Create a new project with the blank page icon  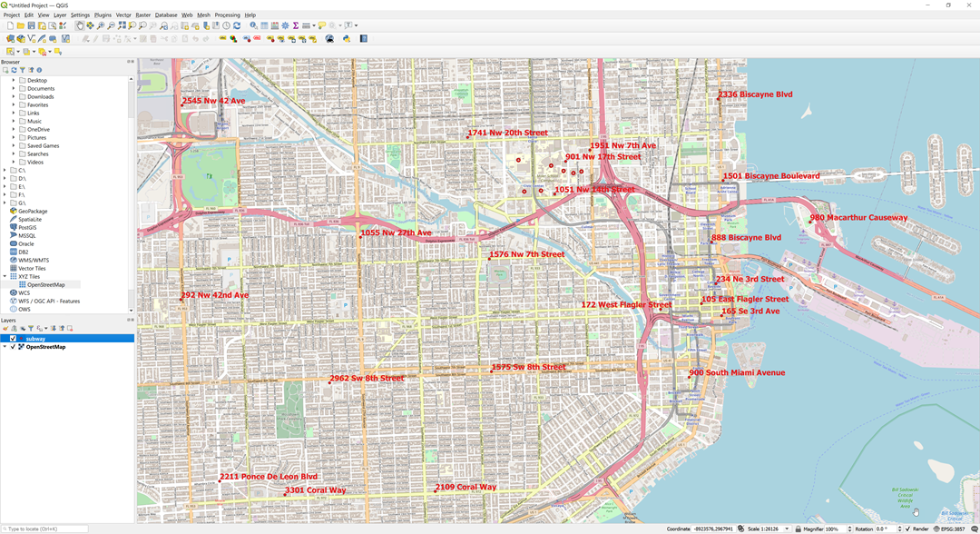[10, 25]
